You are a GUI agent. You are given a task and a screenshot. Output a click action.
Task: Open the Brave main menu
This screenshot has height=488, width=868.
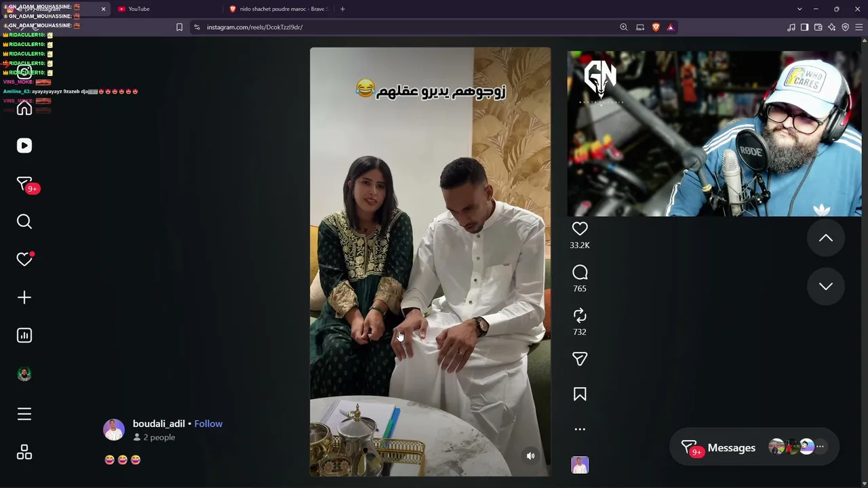coord(859,27)
